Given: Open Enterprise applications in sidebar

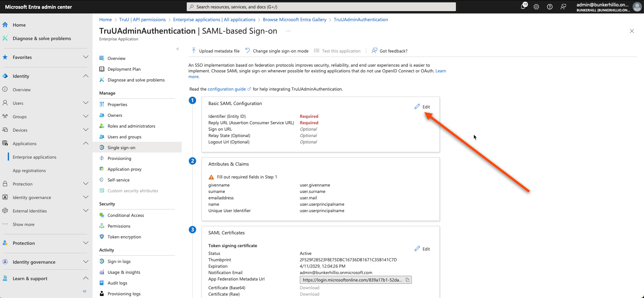Looking at the screenshot, I should coord(34,157).
